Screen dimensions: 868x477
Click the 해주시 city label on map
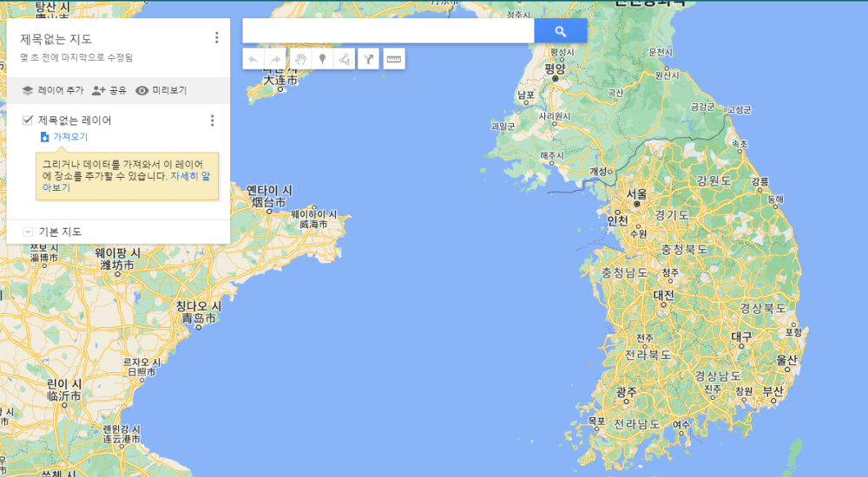click(552, 156)
